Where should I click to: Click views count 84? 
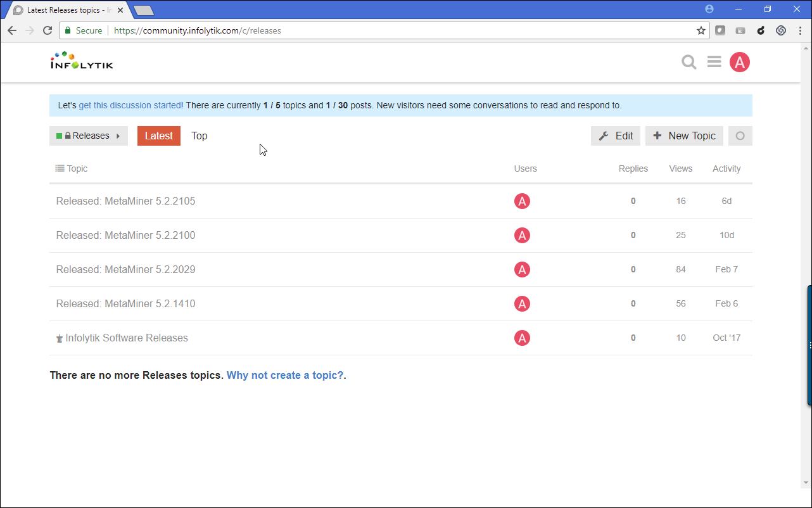click(x=681, y=270)
